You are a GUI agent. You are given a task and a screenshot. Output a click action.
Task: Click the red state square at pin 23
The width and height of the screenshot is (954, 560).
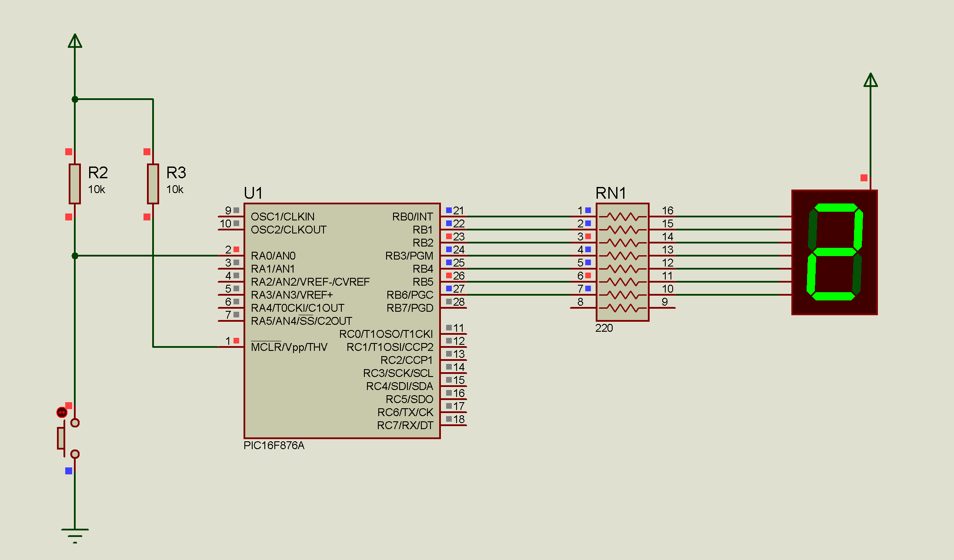(x=449, y=236)
